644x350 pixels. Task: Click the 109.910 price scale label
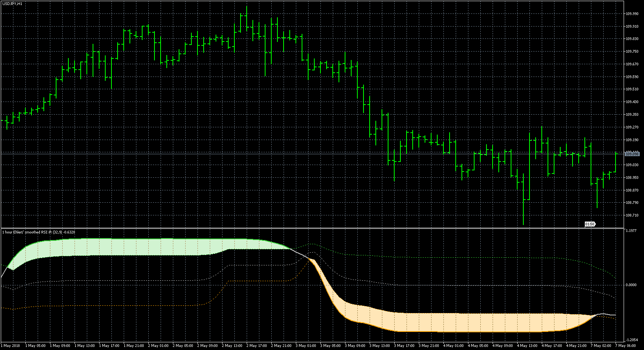click(632, 27)
